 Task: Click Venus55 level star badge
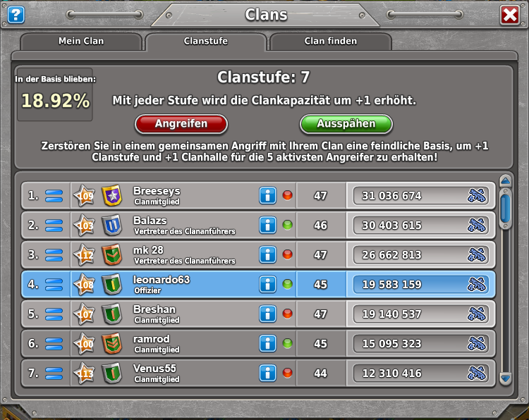[x=84, y=373]
